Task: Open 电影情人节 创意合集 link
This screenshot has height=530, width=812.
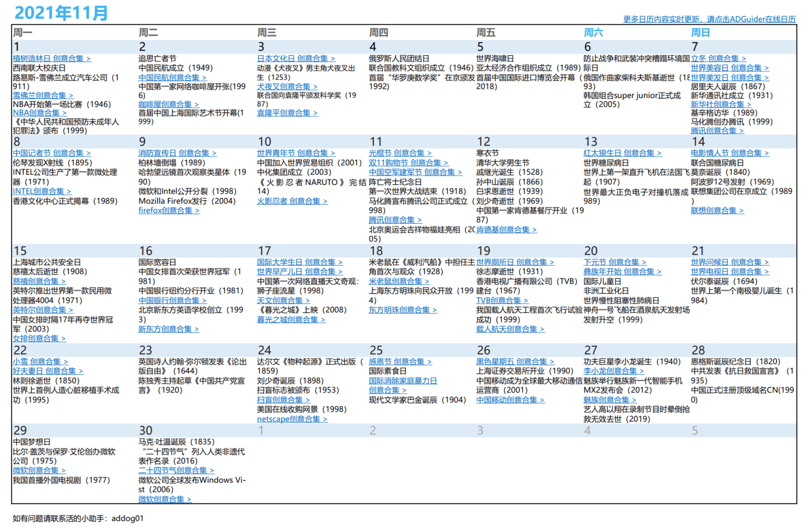Action: click(730, 153)
